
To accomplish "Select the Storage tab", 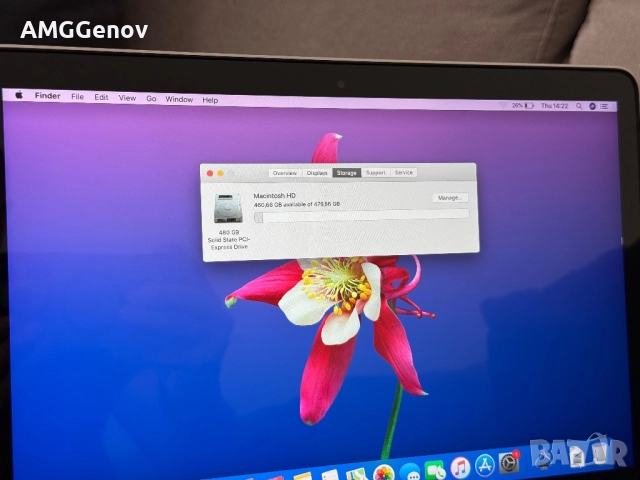I will point(347,173).
